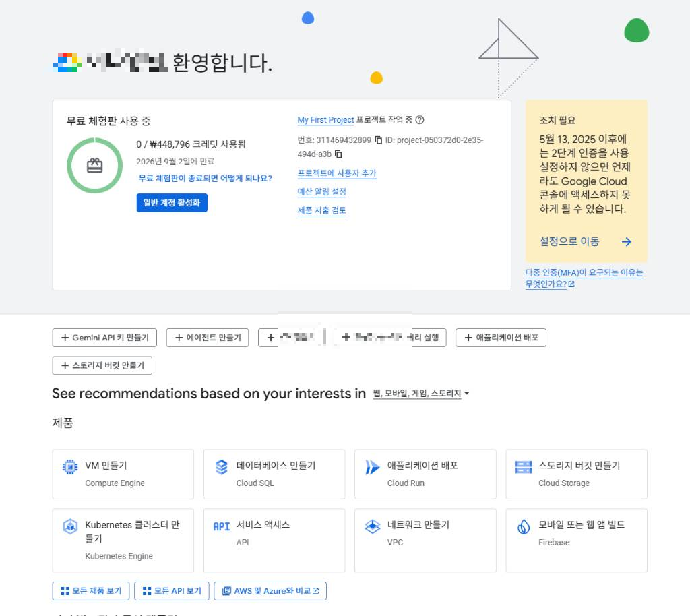Viewport: 690px width, 616px height.
Task: Click the Firebase flame icon
Action: 524,526
